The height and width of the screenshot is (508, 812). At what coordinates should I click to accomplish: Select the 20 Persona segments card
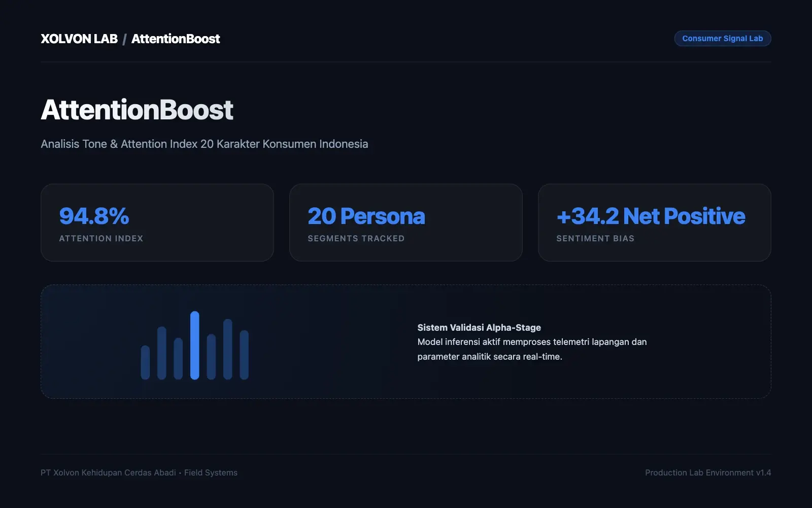(406, 223)
